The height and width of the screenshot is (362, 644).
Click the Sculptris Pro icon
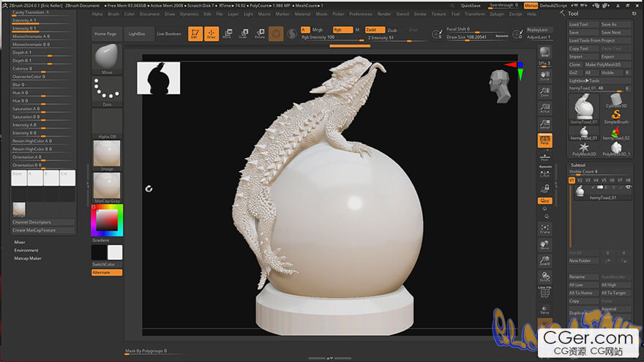(291, 34)
